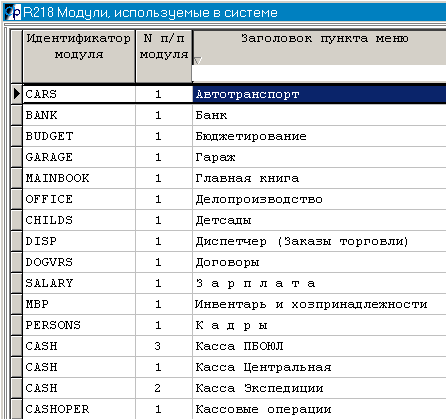Click the BANK identifier cell

[x=79, y=115]
